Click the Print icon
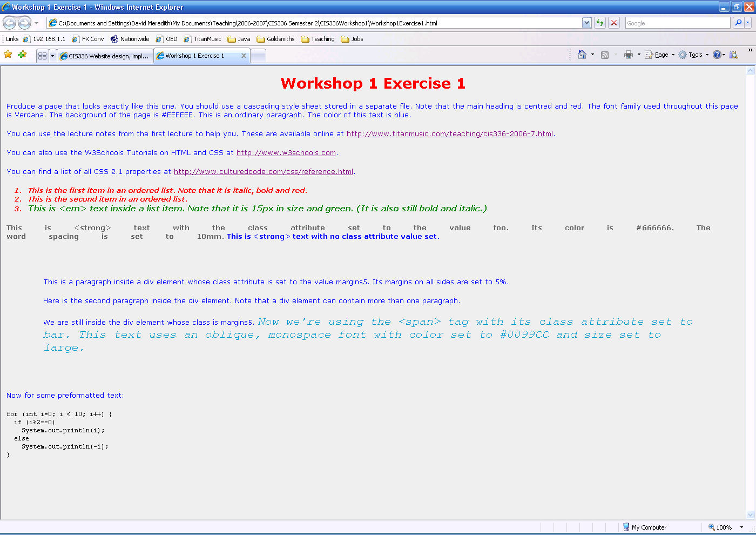The width and height of the screenshot is (756, 535). (x=628, y=55)
